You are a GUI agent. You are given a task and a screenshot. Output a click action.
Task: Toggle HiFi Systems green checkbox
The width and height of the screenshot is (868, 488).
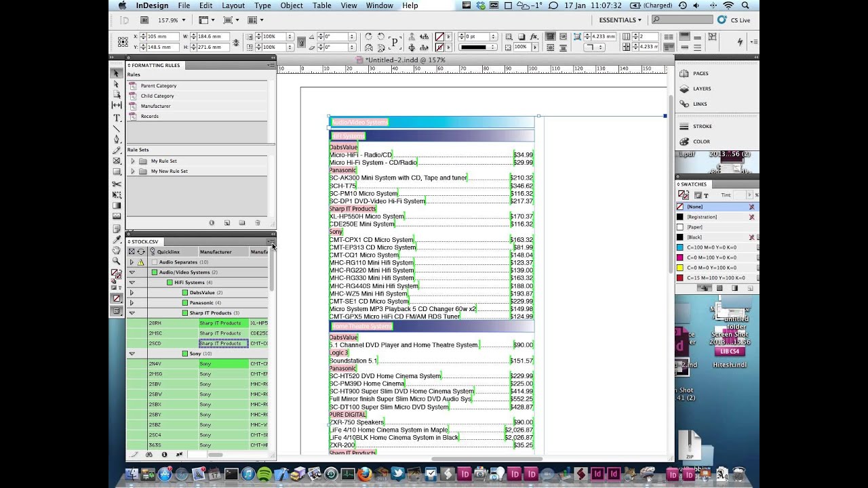click(x=170, y=282)
